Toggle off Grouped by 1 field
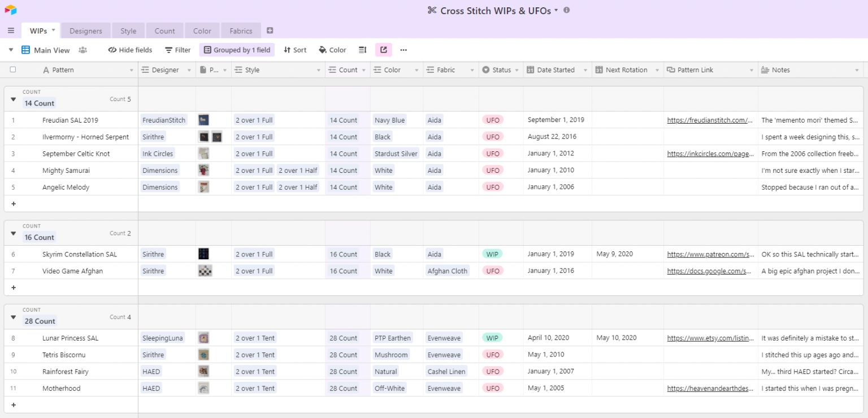 (x=237, y=50)
